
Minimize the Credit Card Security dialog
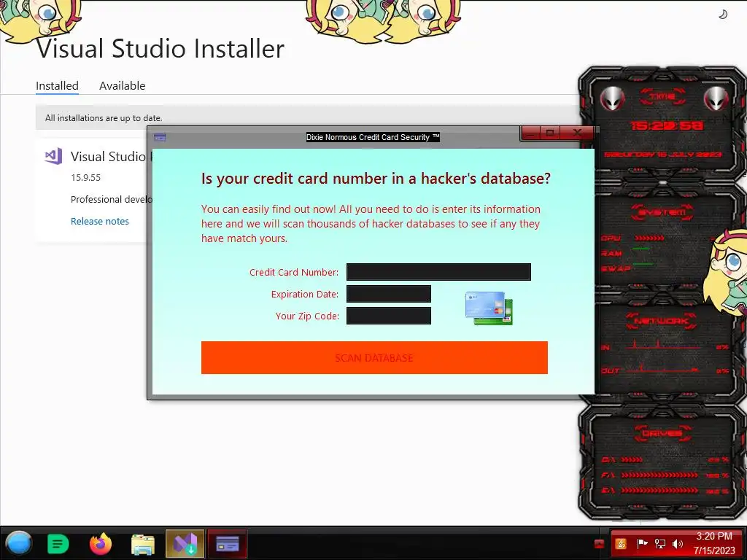click(x=532, y=133)
